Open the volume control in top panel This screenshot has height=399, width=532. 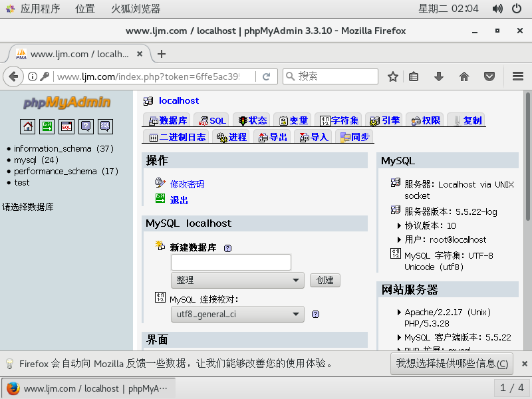pos(497,9)
